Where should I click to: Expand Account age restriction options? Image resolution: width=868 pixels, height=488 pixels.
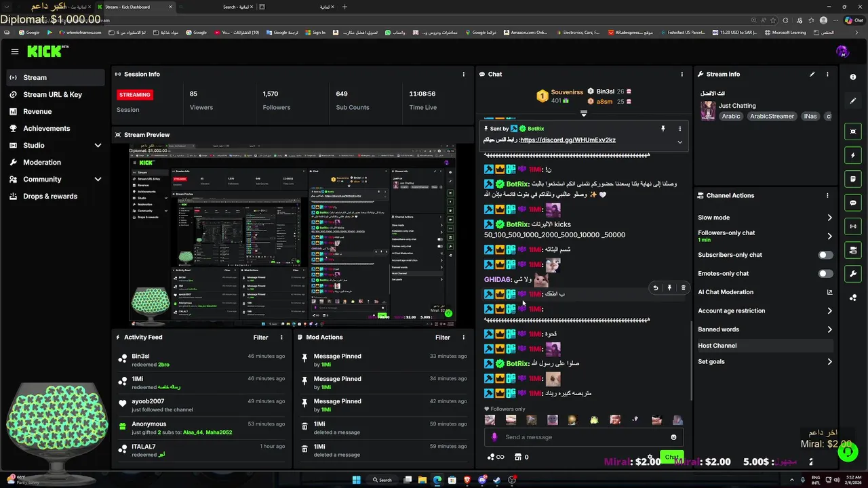click(x=765, y=310)
